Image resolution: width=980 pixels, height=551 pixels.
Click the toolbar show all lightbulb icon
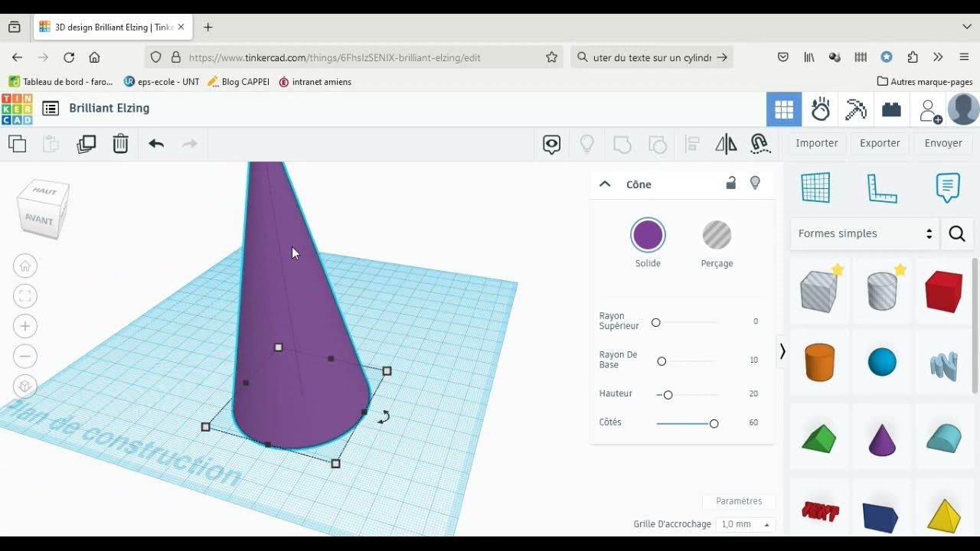tap(587, 144)
